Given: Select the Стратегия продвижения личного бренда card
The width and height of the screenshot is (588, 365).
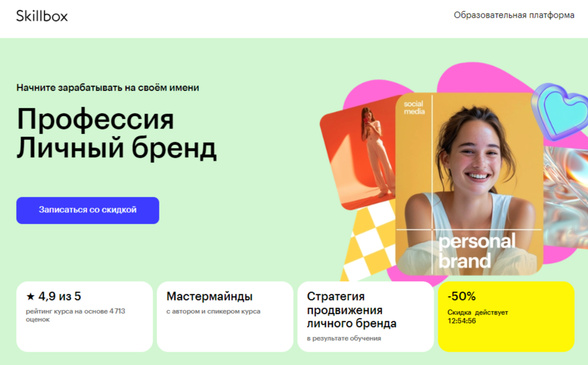Looking at the screenshot, I should 365,317.
